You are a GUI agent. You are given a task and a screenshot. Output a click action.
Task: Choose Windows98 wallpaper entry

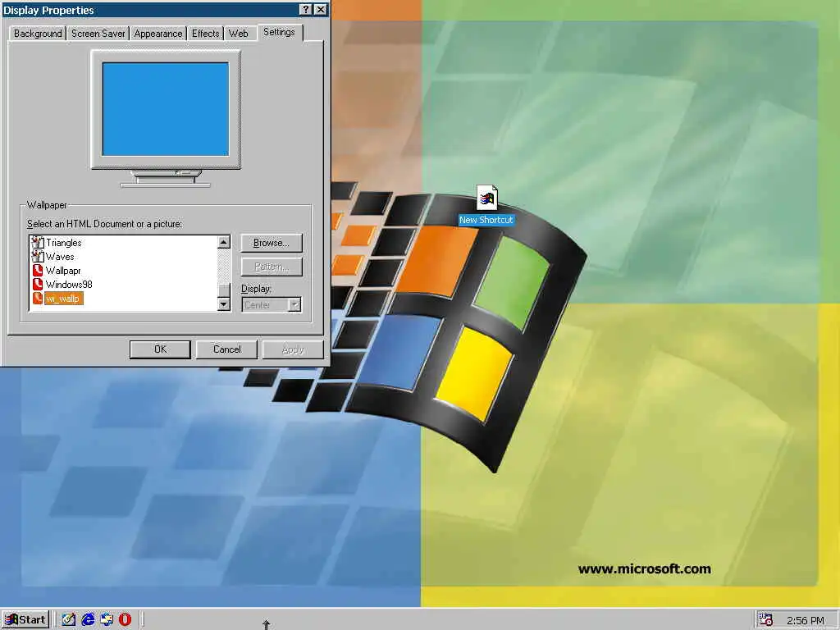(69, 285)
